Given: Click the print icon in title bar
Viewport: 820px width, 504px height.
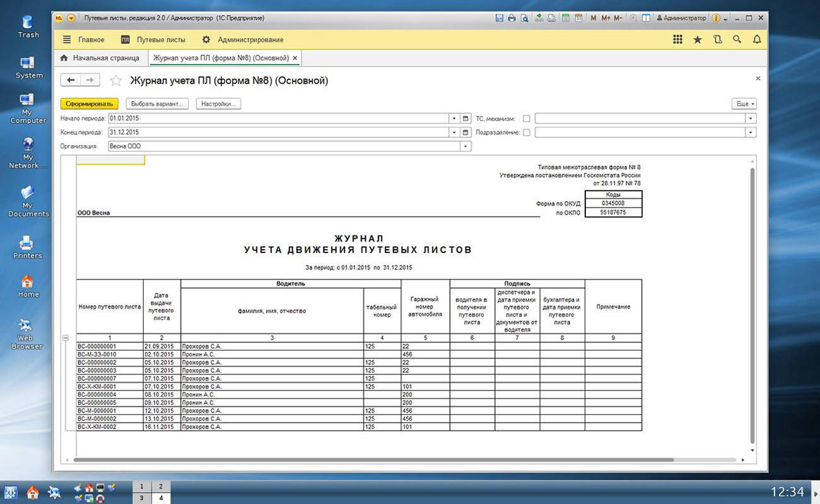Looking at the screenshot, I should (x=512, y=18).
